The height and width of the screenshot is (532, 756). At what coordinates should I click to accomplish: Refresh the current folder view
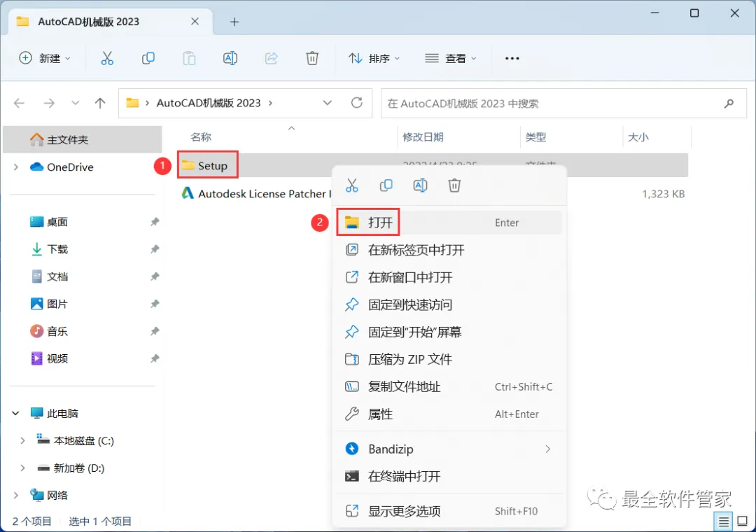pyautogui.click(x=357, y=103)
